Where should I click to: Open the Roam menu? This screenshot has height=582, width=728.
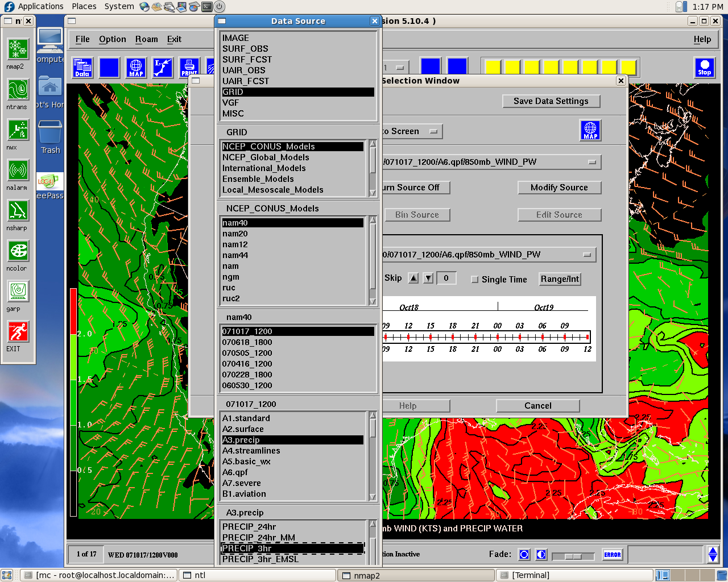[x=146, y=39]
